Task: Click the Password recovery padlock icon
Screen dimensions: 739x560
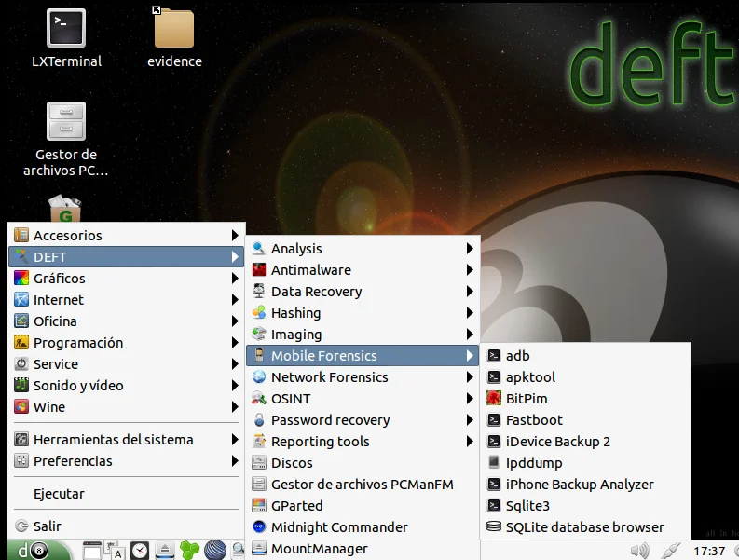Action: [259, 419]
